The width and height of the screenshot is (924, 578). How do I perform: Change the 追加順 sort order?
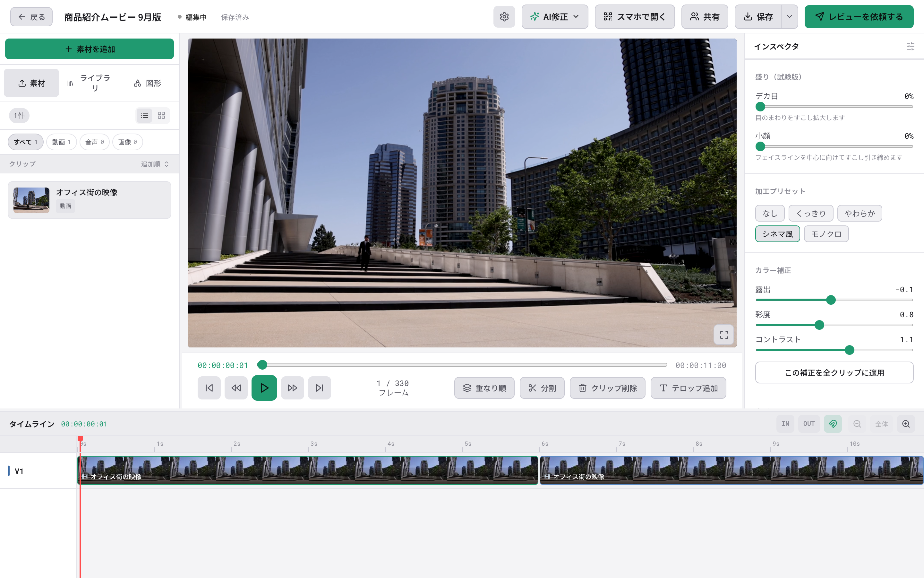pos(155,164)
